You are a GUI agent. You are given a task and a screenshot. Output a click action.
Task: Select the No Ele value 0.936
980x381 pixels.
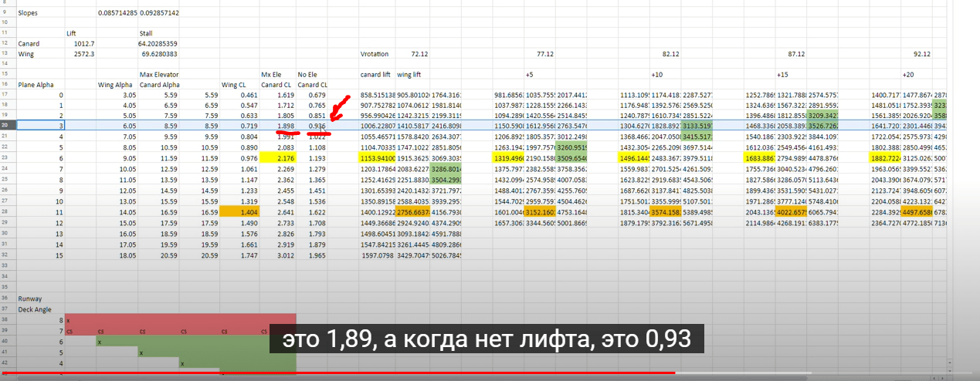click(313, 125)
